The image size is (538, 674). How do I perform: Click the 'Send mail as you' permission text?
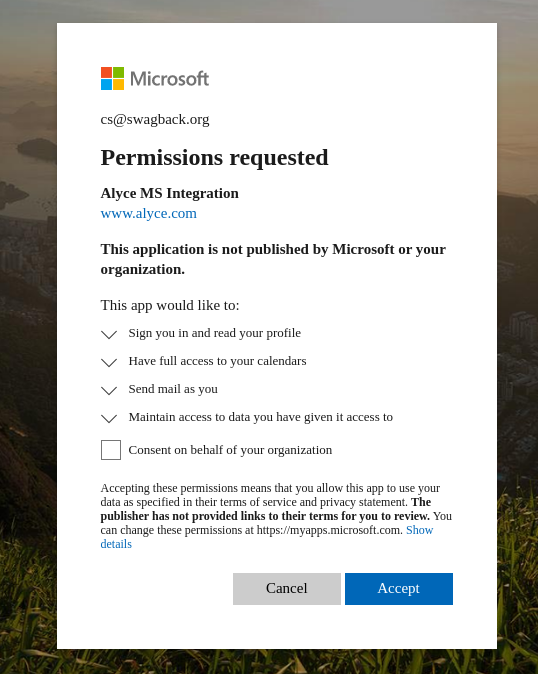coord(173,389)
